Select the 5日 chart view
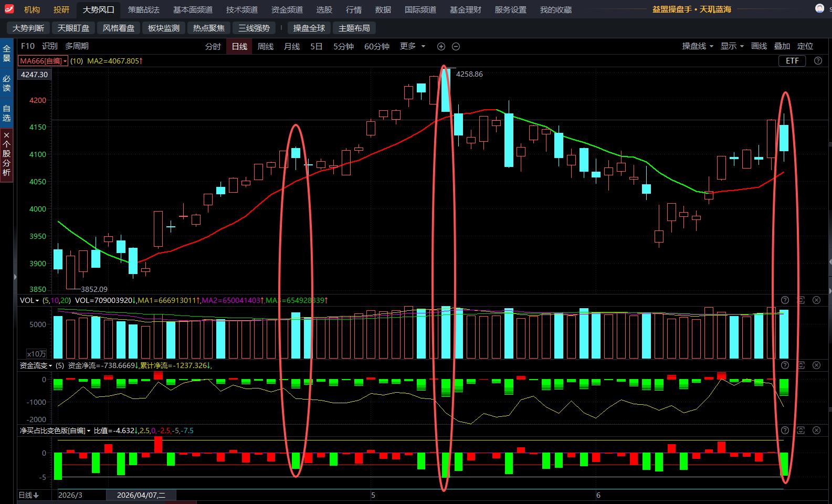This screenshot has height=504, width=832. [317, 46]
